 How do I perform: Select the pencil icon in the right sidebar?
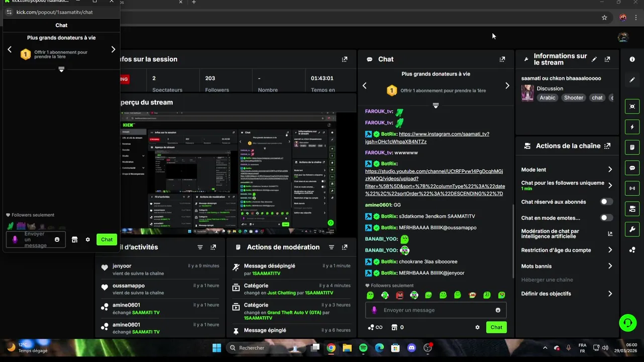tap(632, 80)
